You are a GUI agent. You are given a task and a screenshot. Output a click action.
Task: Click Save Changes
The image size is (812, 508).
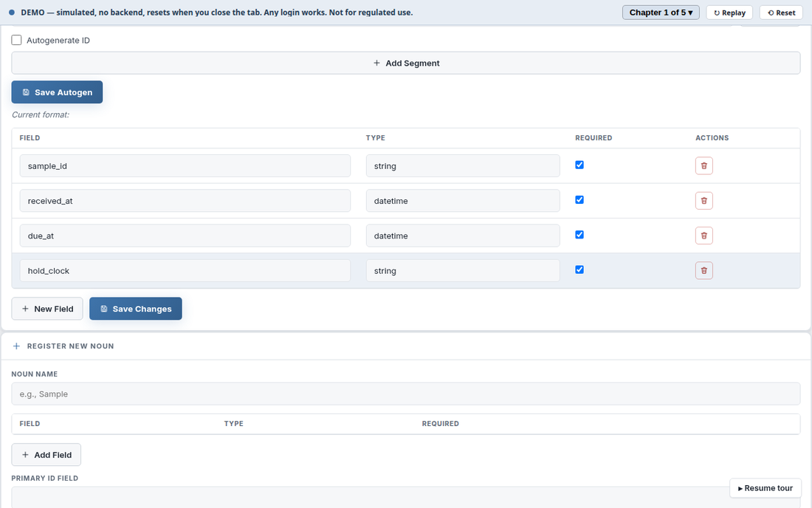tap(136, 309)
